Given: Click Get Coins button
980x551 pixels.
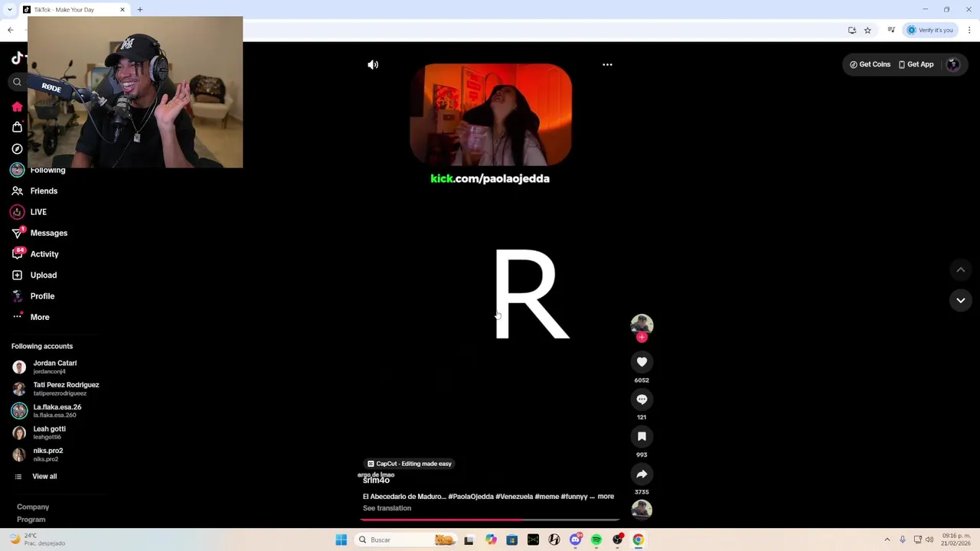Looking at the screenshot, I should 870,65.
